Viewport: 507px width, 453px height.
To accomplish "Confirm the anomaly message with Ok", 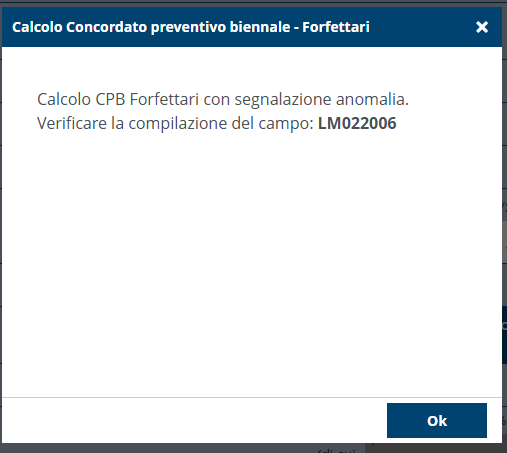I will point(437,420).
